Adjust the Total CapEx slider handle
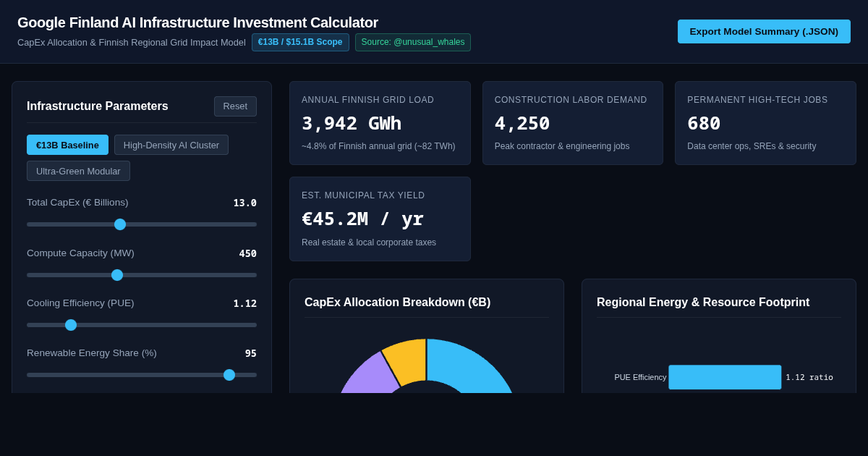Screen dimensions: 868x456 120,224
